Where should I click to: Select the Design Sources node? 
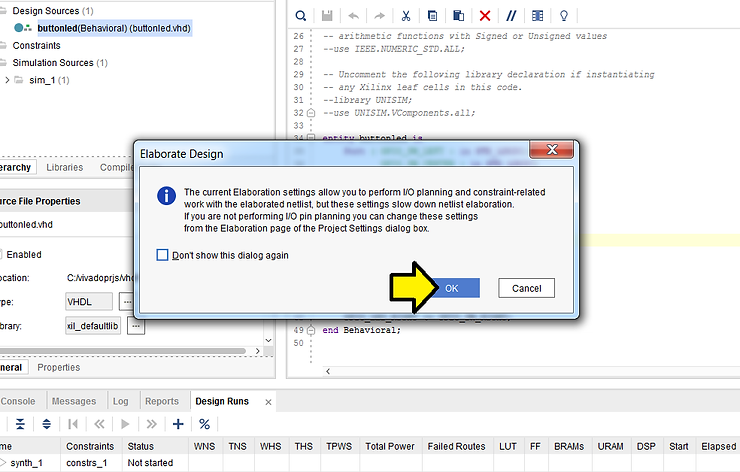point(53,10)
